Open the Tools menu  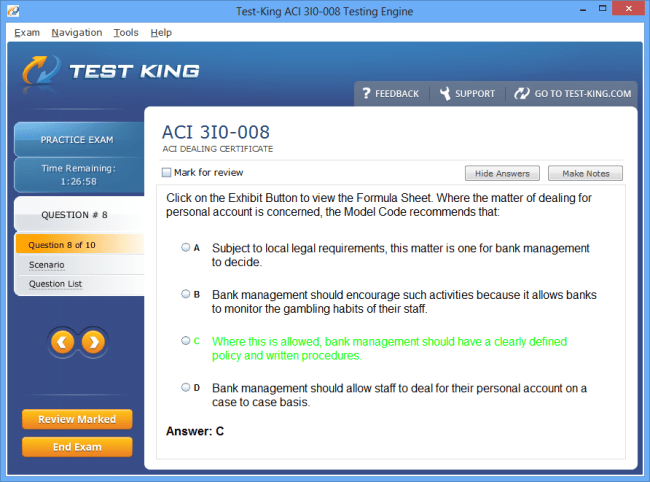pyautogui.click(x=126, y=32)
